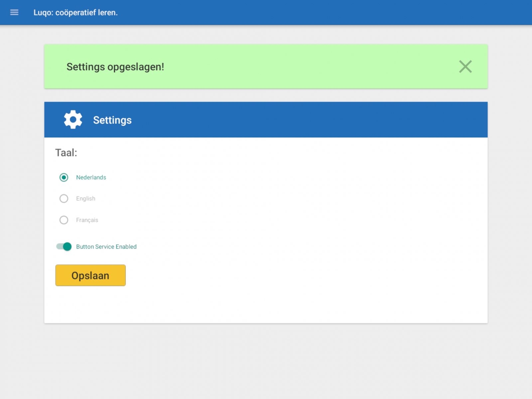This screenshot has width=532, height=399.
Task: Dismiss the 'Settings opgeslagen!' notification with the X
Action: pyautogui.click(x=465, y=66)
